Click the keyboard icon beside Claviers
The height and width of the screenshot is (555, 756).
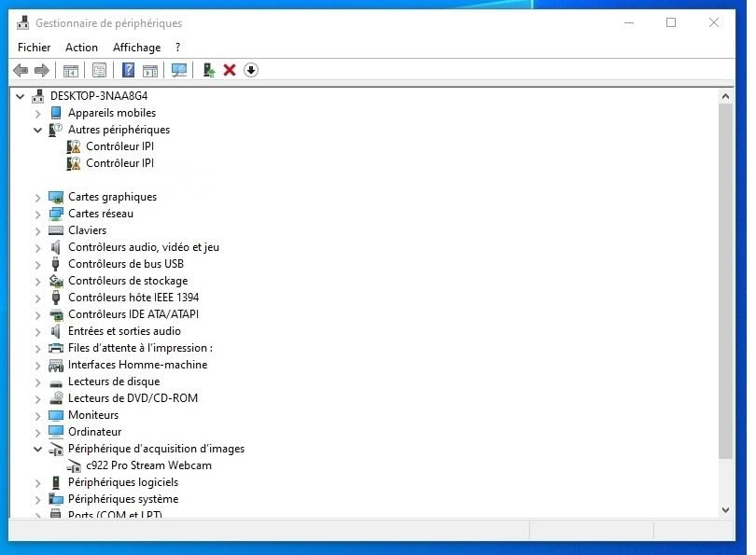tap(56, 230)
